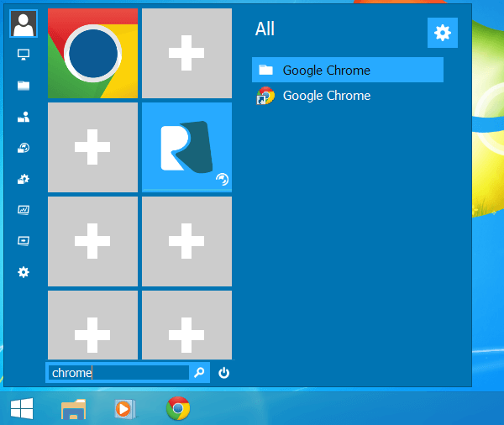The width and height of the screenshot is (504, 425).
Task: Select the Google Chrome folder result
Action: (x=348, y=70)
